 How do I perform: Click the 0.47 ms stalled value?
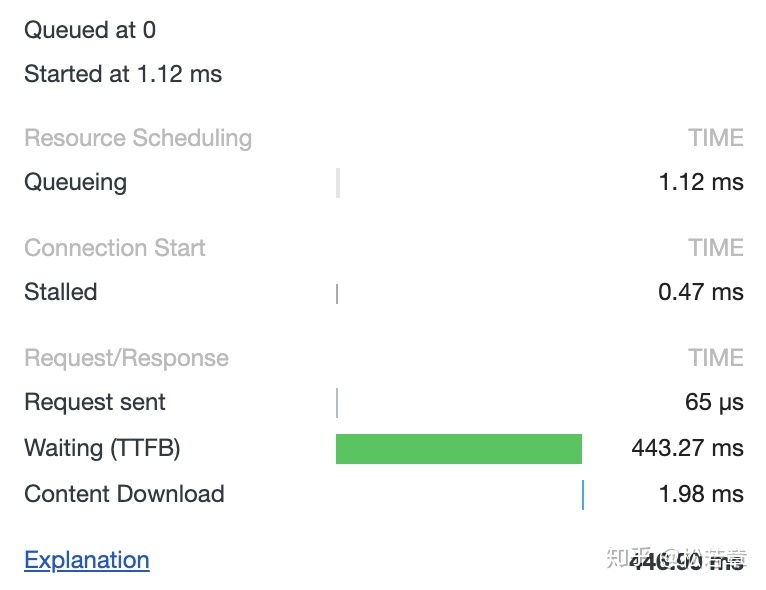pos(701,293)
